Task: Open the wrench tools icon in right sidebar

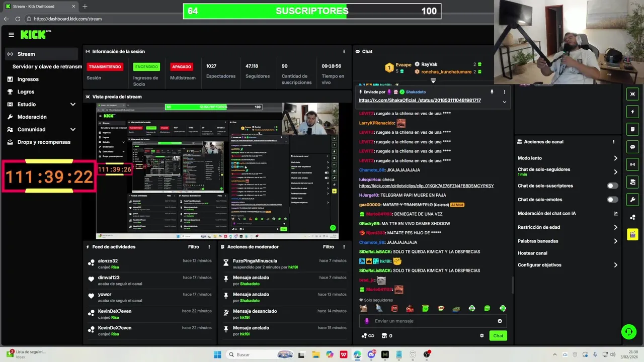Action: [x=632, y=200]
